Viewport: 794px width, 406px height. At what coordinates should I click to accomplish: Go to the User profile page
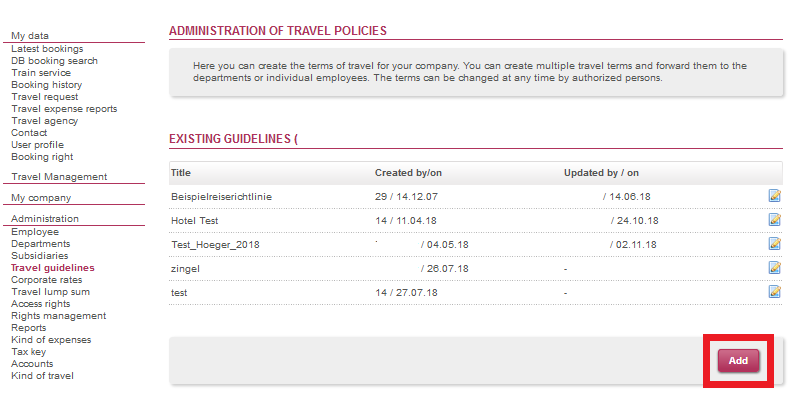point(37,145)
